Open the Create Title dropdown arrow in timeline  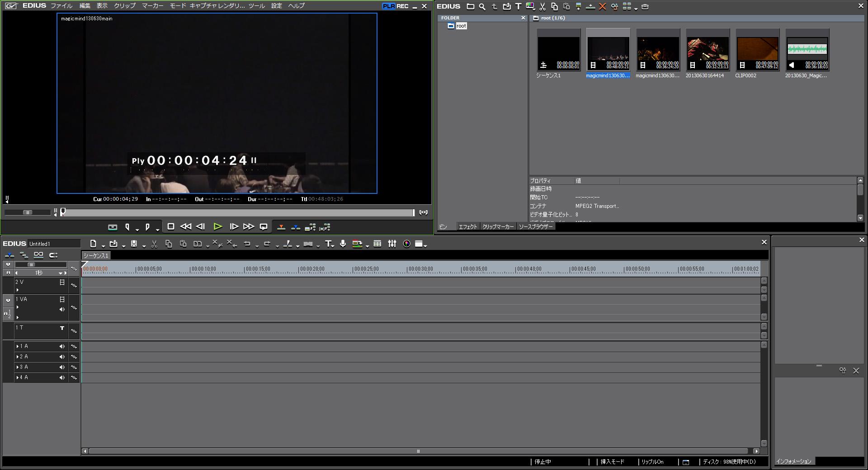334,245
